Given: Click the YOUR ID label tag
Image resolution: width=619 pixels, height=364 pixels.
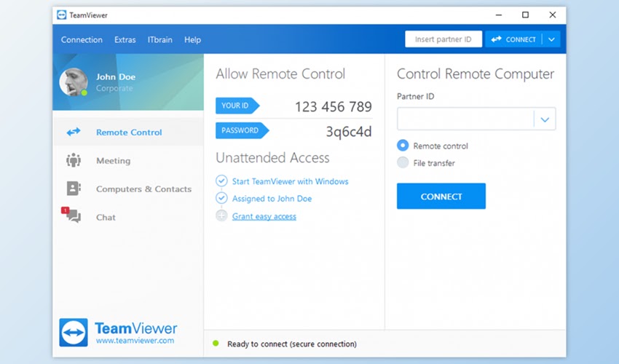Looking at the screenshot, I should [x=237, y=106].
